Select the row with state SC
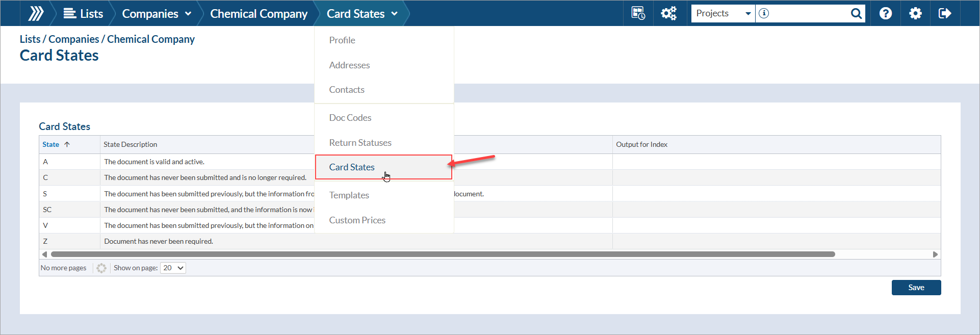Screen dimensions: 980x335 pyautogui.click(x=489, y=210)
